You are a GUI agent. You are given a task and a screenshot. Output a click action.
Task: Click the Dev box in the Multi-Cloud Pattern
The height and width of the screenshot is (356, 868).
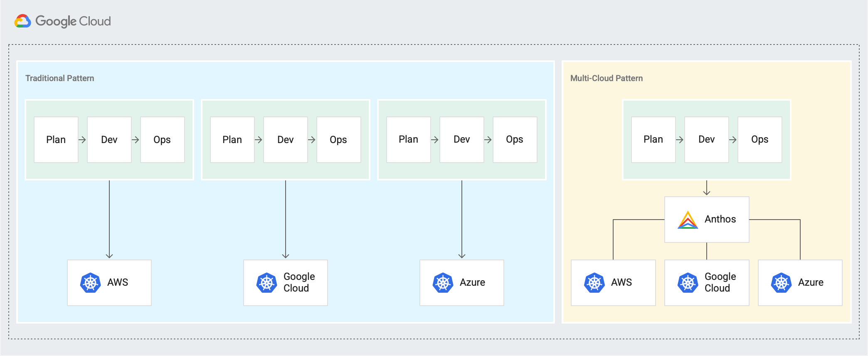click(x=706, y=140)
